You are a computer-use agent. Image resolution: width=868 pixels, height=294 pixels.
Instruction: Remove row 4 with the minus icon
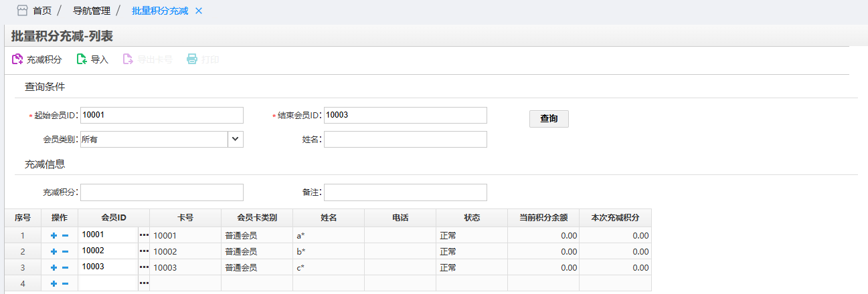(x=65, y=283)
